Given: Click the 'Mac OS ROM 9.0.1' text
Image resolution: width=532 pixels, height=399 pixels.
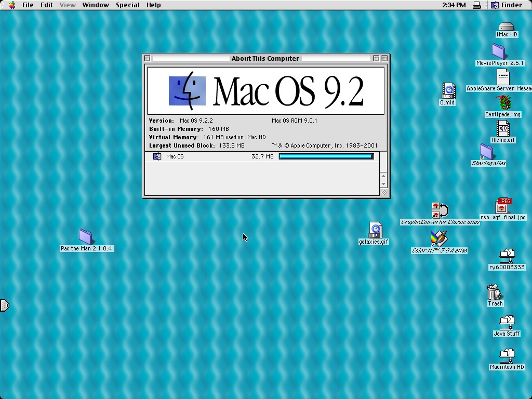Looking at the screenshot, I should click(x=295, y=121).
